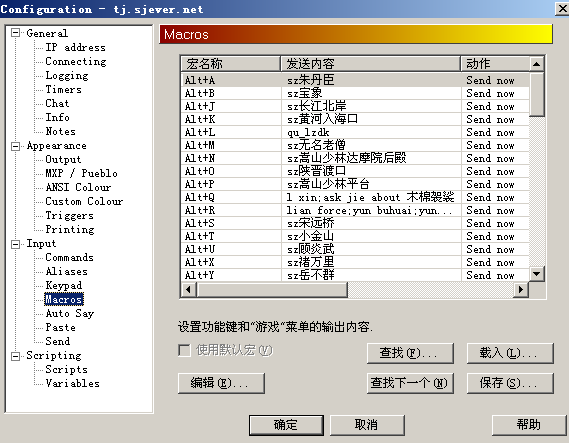569x443 pixels.
Task: Select the Timers tree item
Action: tap(63, 89)
